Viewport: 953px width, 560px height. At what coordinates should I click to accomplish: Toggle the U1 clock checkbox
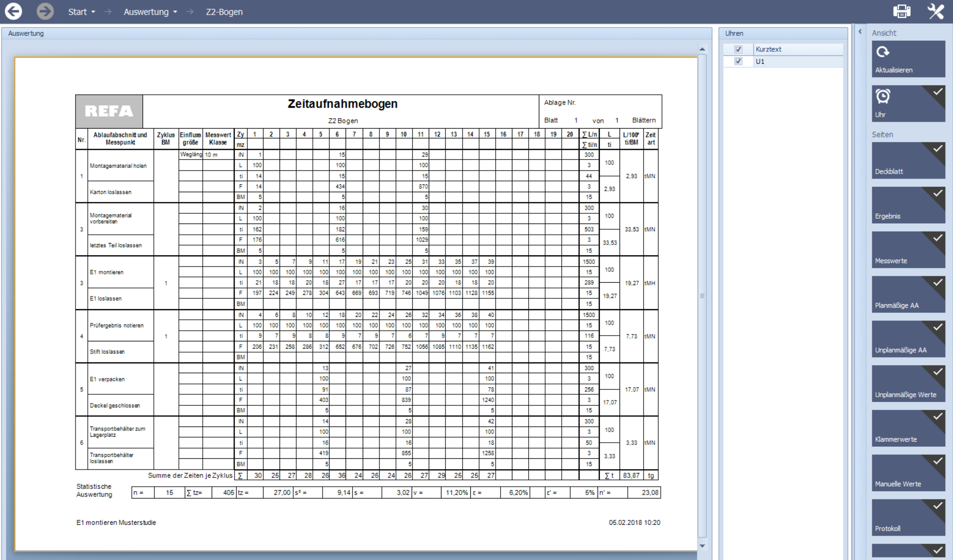738,61
